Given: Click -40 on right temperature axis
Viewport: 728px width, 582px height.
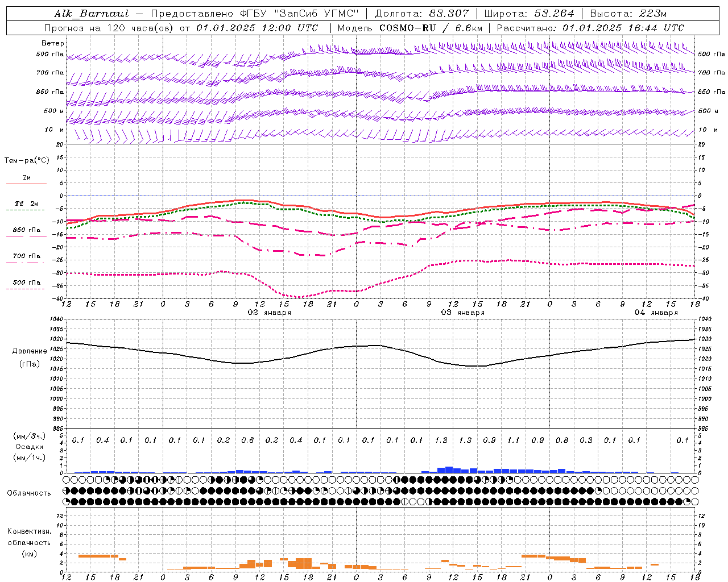Looking at the screenshot, I should (702, 299).
